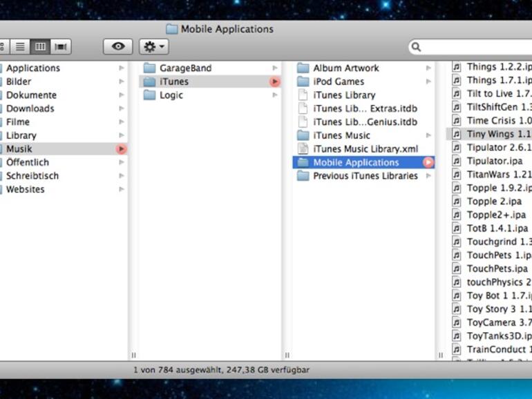Click the Mobile Applications row arrow
Viewport: 532px width, 399px height.
(428, 163)
